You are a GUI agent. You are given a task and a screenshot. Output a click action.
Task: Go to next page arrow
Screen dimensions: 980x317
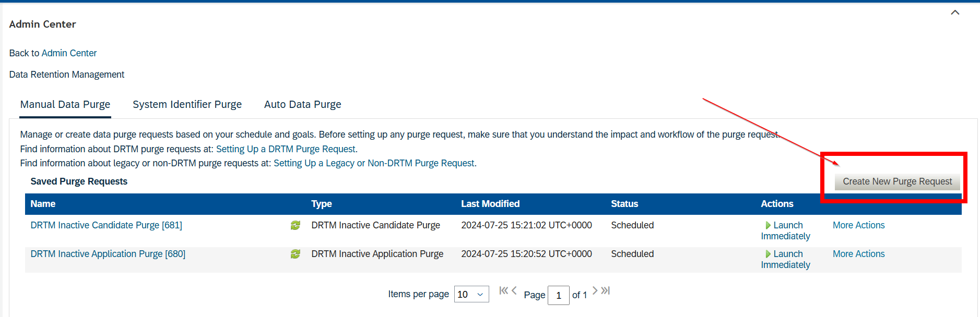tap(595, 290)
